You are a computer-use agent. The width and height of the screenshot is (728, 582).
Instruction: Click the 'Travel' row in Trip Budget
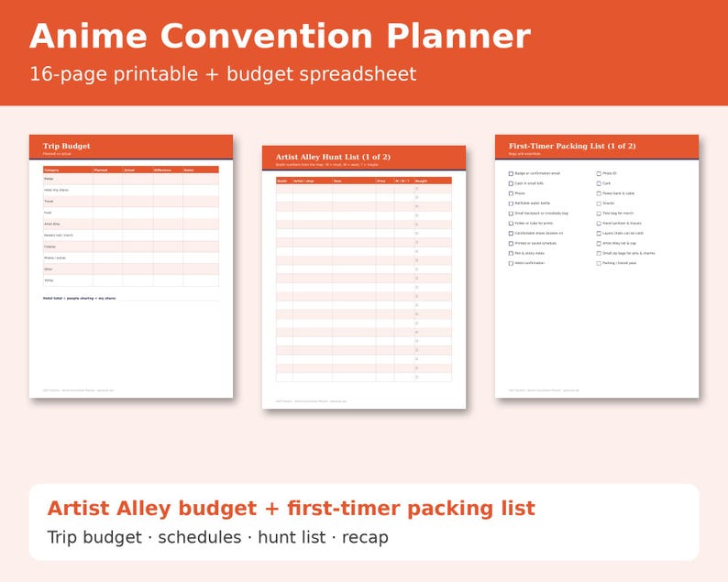(x=131, y=202)
